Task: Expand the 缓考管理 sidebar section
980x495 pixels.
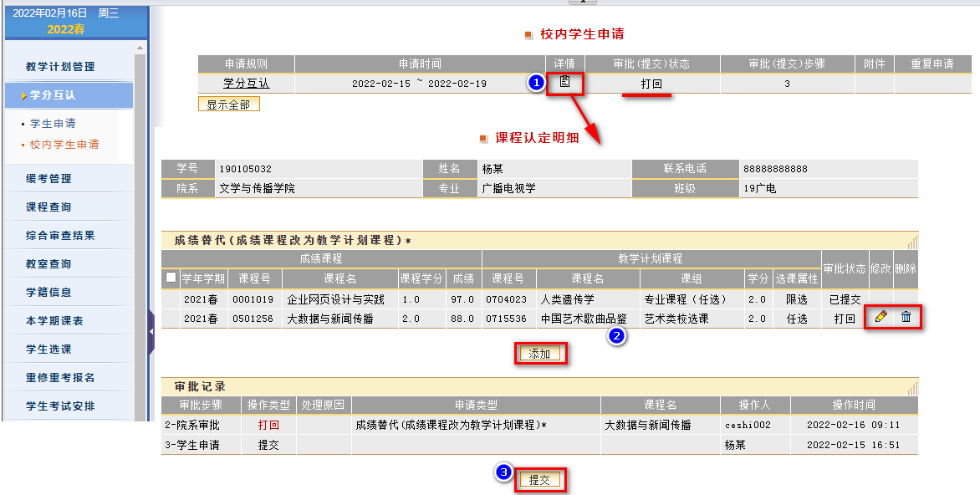Action: point(48,179)
